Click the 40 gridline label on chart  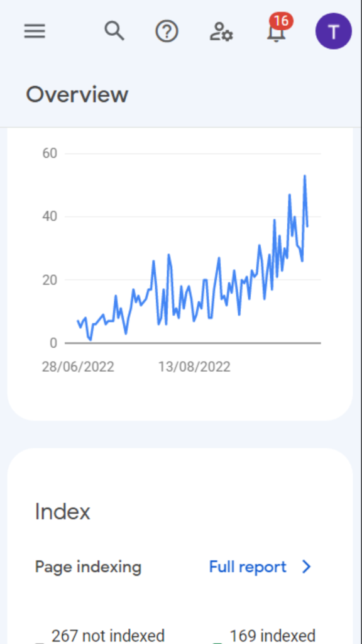coord(49,216)
